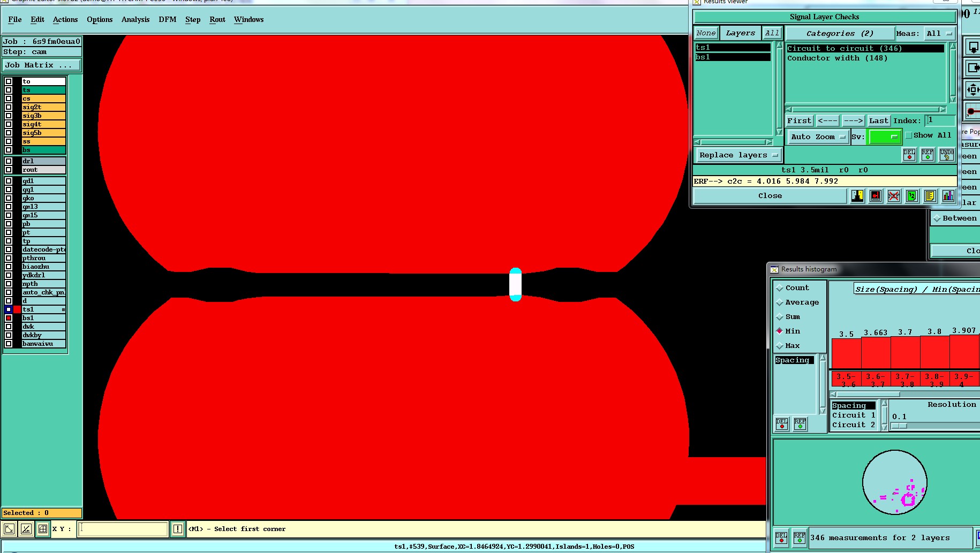This screenshot has width=980, height=553.
Task: Open the green Sv severity dropdown
Action: pyautogui.click(x=884, y=137)
